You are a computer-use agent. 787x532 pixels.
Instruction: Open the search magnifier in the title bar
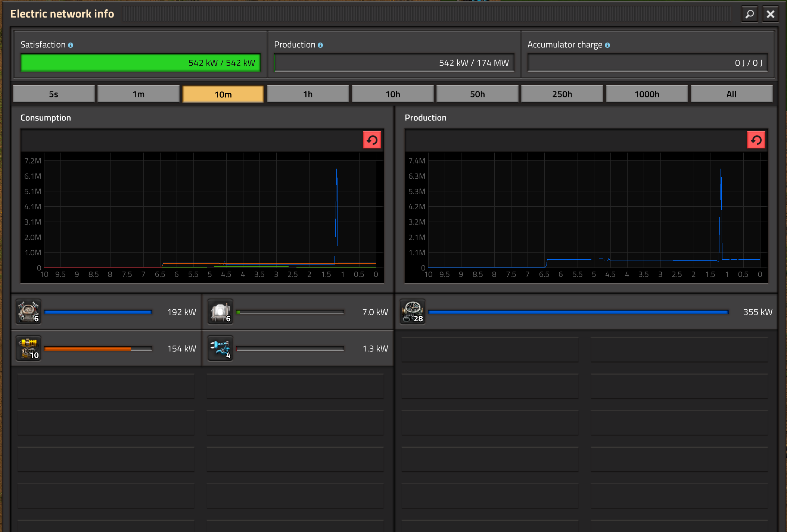tap(749, 14)
